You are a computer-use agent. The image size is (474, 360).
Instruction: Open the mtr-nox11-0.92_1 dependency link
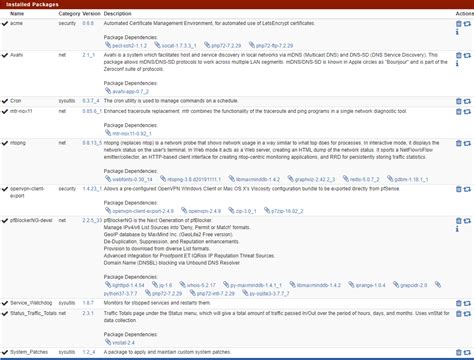(x=128, y=133)
